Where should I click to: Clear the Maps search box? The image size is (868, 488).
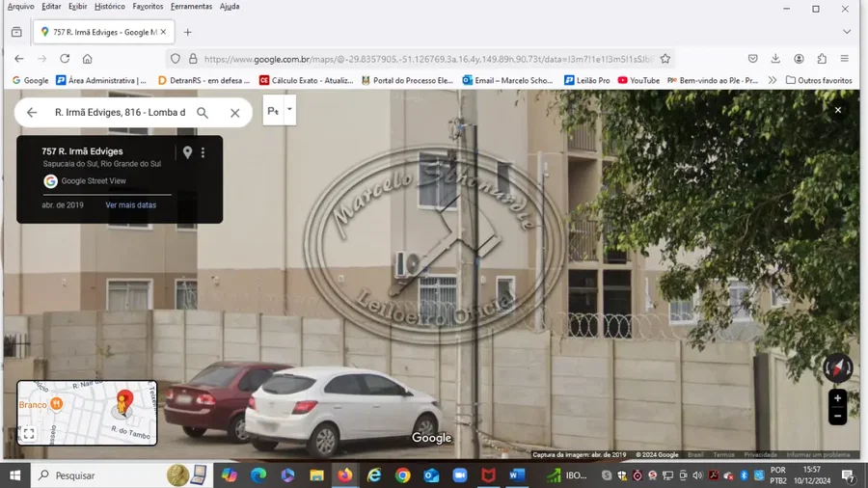click(x=234, y=113)
